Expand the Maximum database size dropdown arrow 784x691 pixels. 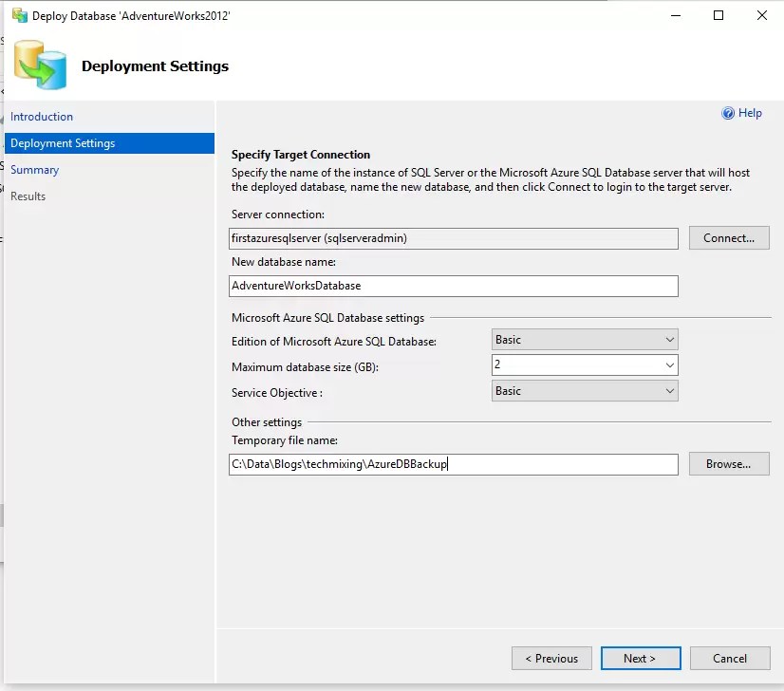[669, 365]
